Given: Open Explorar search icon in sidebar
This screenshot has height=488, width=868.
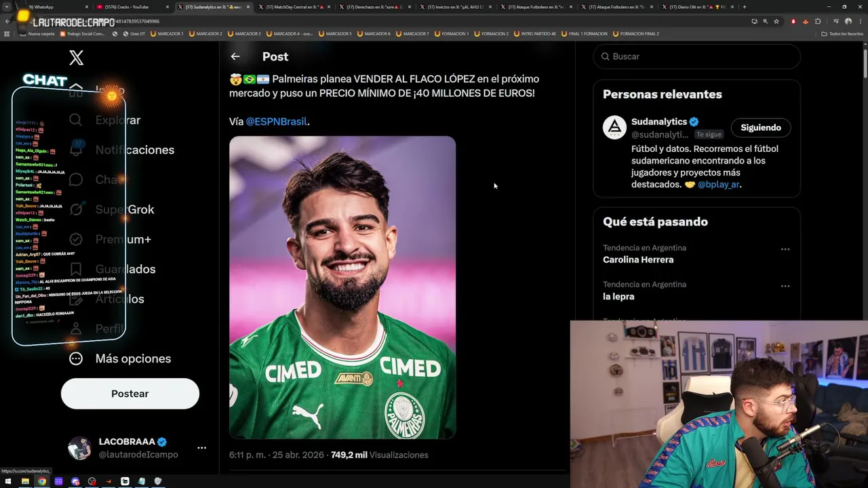Looking at the screenshot, I should coord(76,120).
